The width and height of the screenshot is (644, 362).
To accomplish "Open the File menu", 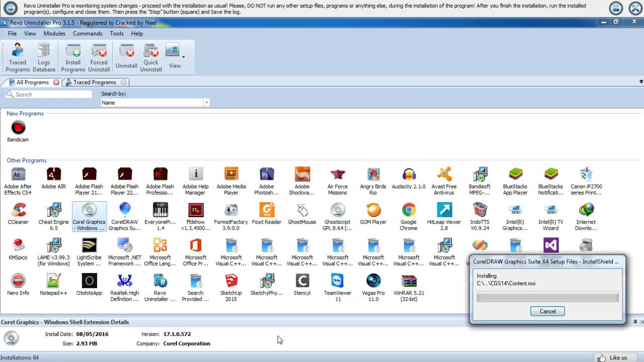I will [x=12, y=34].
